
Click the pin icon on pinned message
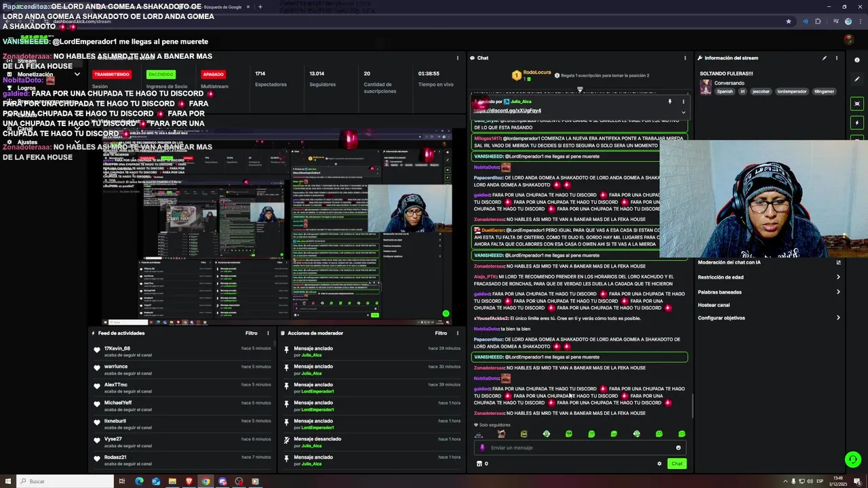[670, 102]
